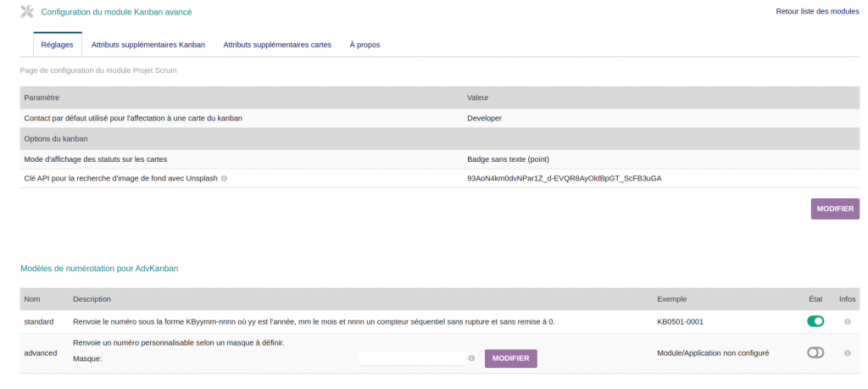Switch to the Réglages tab
Image resolution: width=868 pixels, height=389 pixels.
coord(57,45)
